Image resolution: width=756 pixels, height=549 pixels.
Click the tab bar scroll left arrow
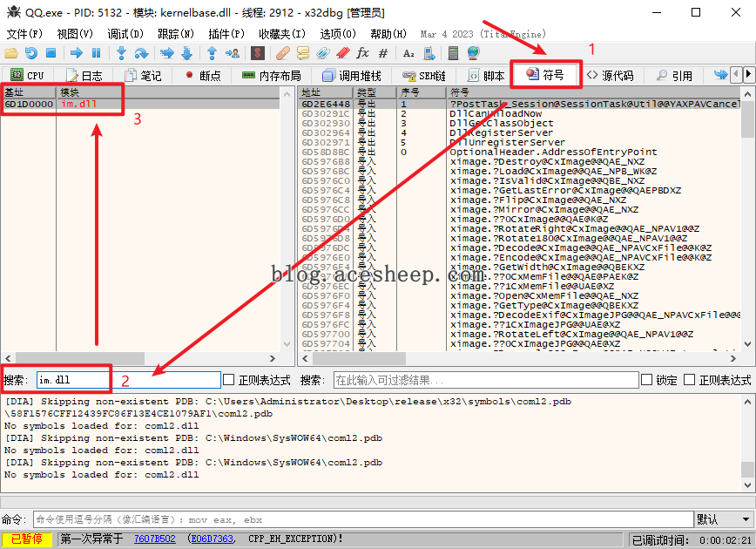[736, 74]
